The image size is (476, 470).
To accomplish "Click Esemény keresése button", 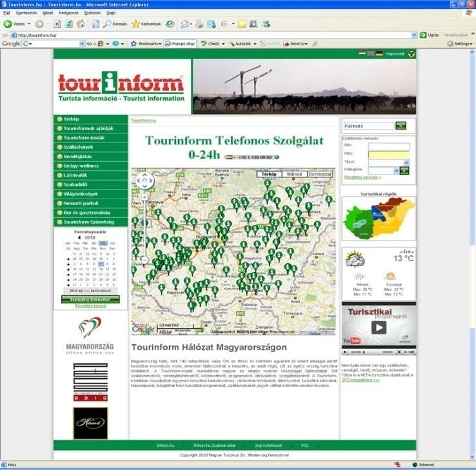I will (x=90, y=300).
